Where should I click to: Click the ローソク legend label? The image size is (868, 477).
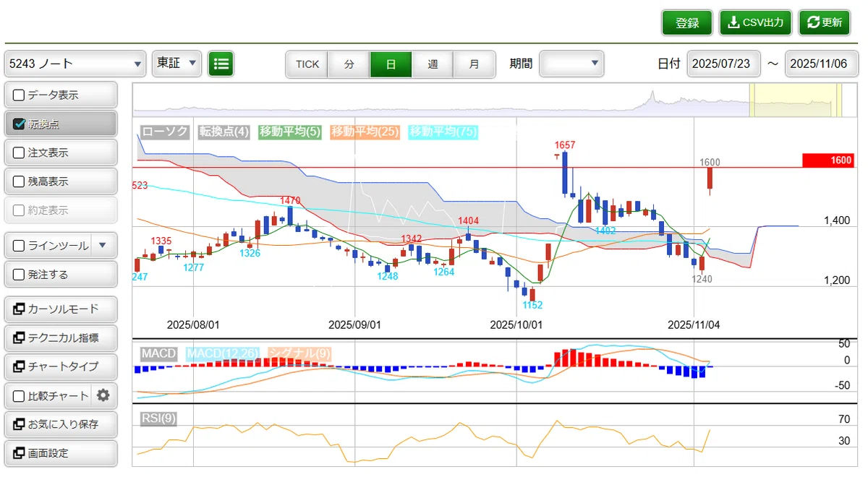pos(164,132)
